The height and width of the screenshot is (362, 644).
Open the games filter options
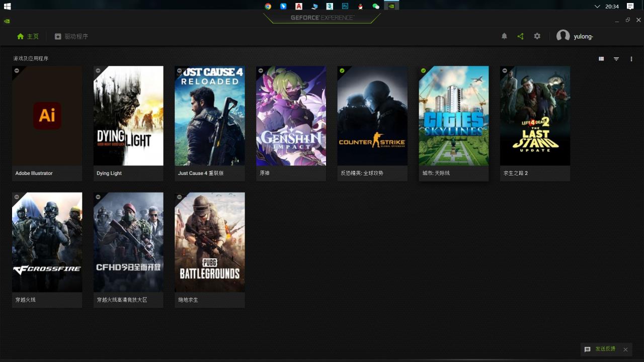616,59
